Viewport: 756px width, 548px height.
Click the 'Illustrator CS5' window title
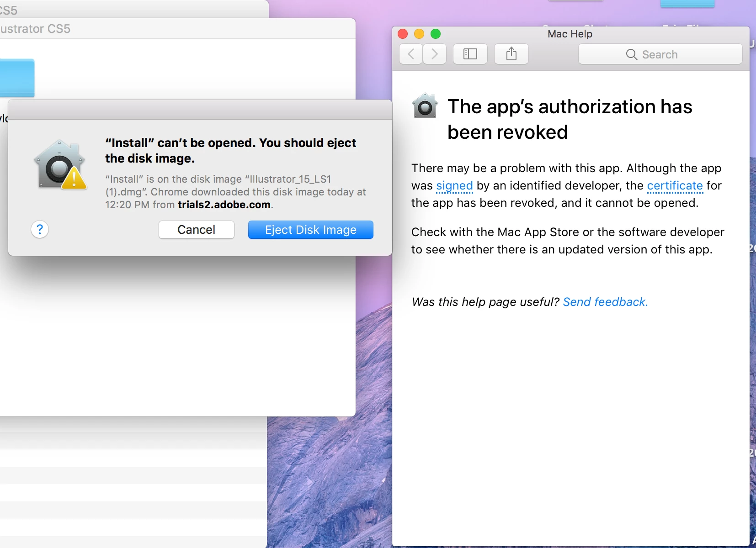(x=35, y=29)
